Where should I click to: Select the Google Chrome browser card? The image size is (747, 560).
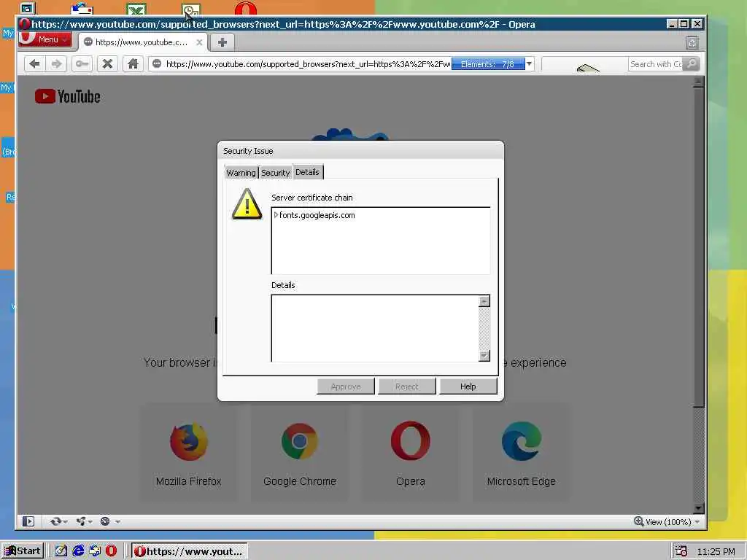point(300,452)
